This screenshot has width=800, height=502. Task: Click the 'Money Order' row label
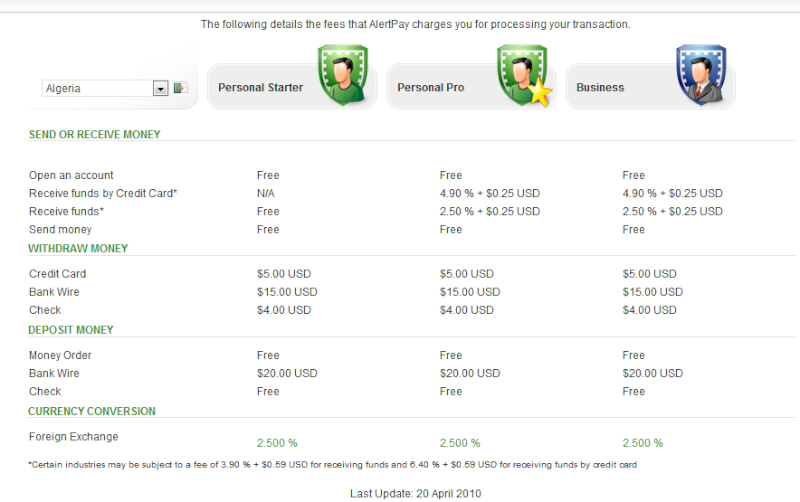click(x=60, y=355)
